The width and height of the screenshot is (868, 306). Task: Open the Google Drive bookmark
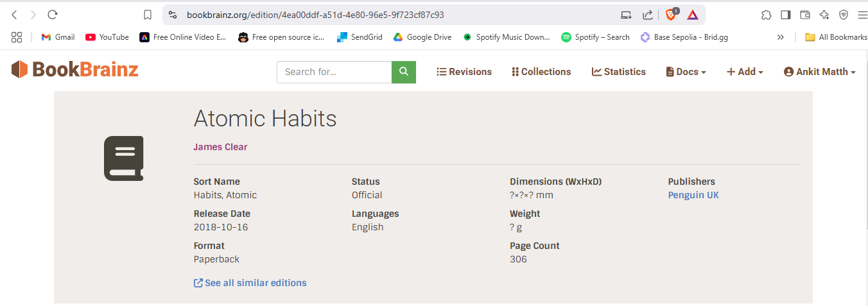pos(422,37)
